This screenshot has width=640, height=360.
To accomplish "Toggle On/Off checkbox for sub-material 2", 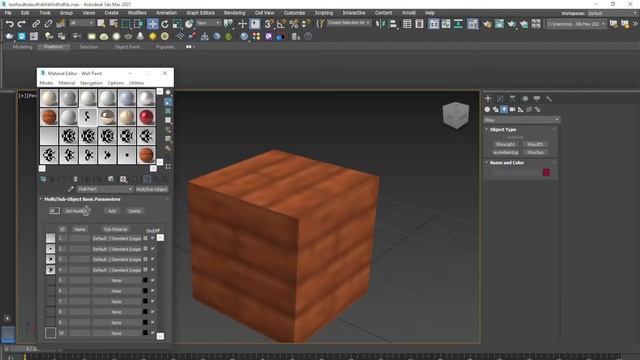I will (153, 249).
